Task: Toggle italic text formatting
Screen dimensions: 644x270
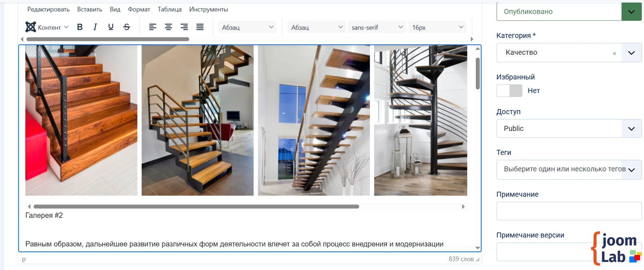Action: (x=95, y=27)
